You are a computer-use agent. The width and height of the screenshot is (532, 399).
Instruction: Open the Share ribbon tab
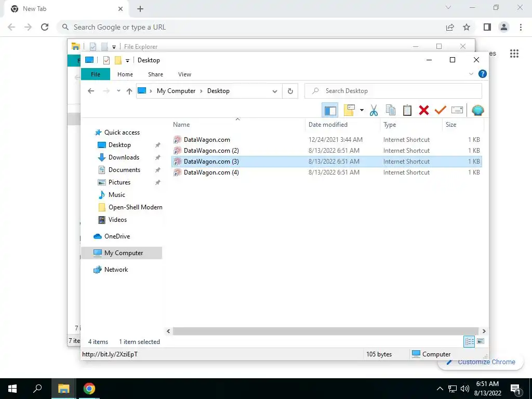coord(155,74)
